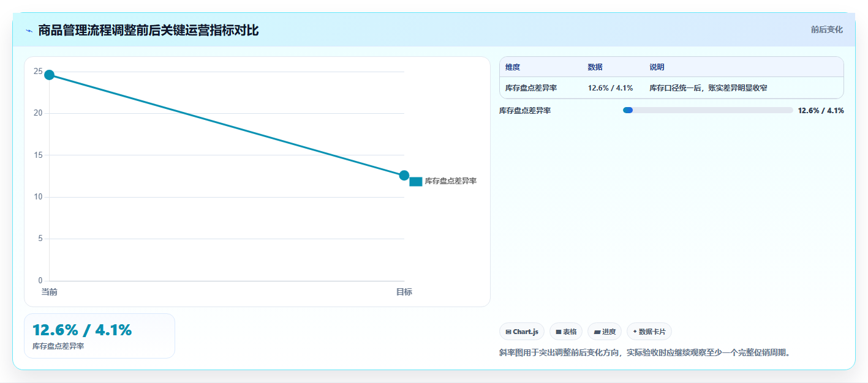The height and width of the screenshot is (383, 868).
Task: Click the 12.6% / 4.1% table cell
Action: [610, 88]
